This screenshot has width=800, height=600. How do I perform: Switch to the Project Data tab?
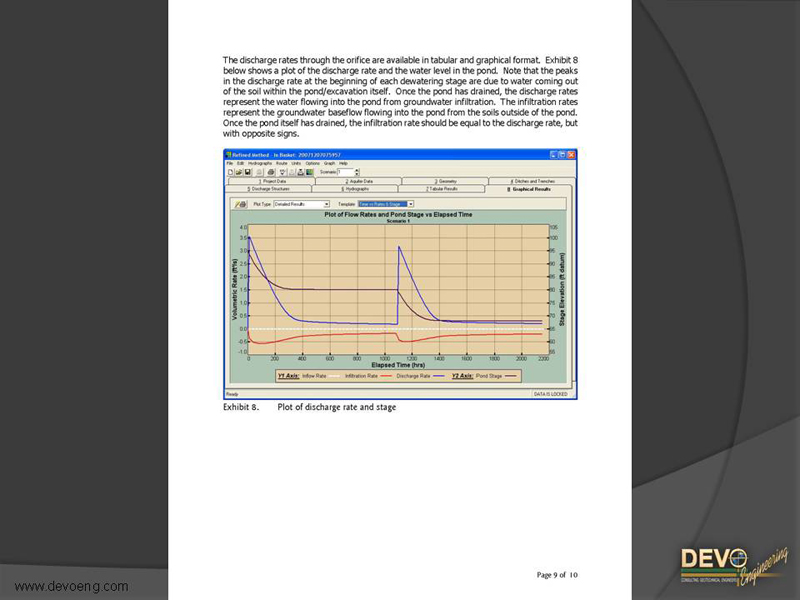274,180
